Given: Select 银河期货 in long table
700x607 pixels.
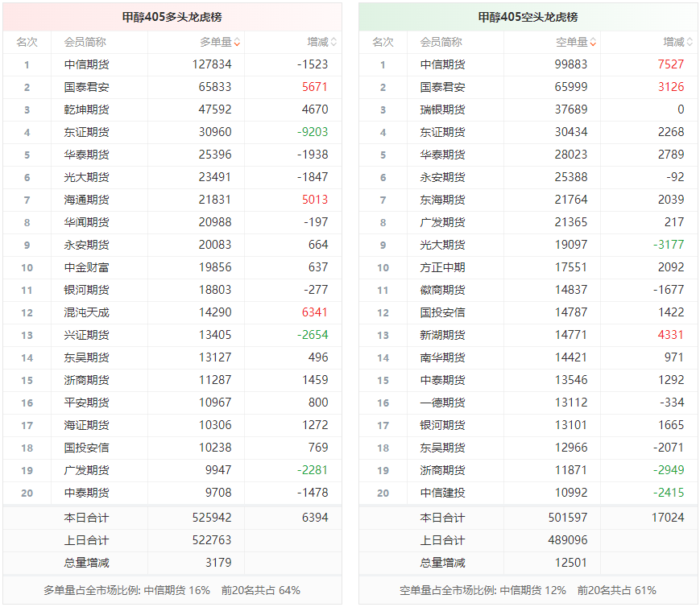Looking at the screenshot, I should pos(86,290).
